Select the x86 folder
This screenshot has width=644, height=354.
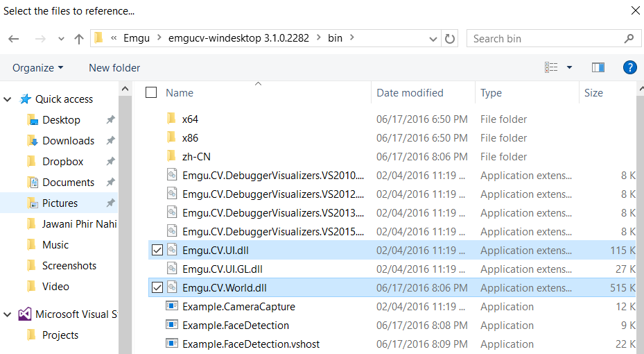[190, 138]
